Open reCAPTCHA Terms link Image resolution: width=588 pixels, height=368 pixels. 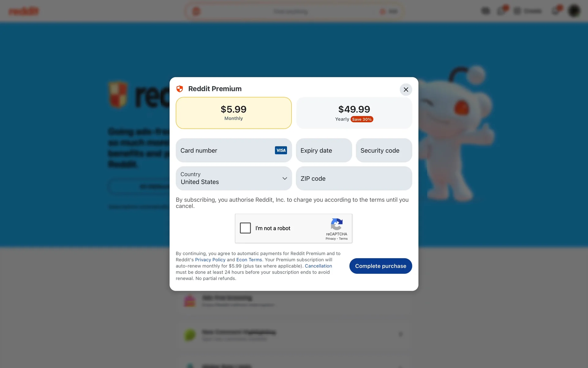point(343,239)
